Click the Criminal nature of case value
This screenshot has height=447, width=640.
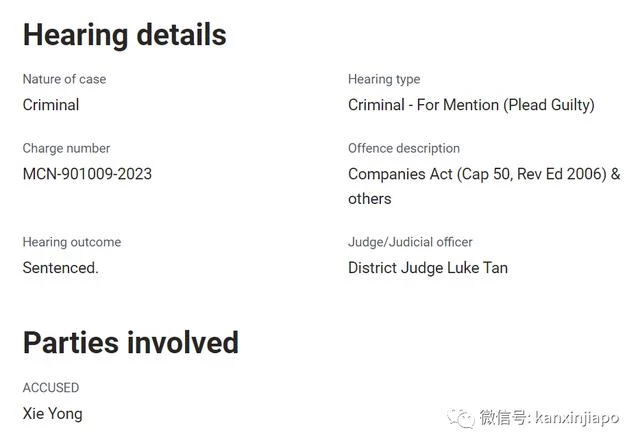51,105
